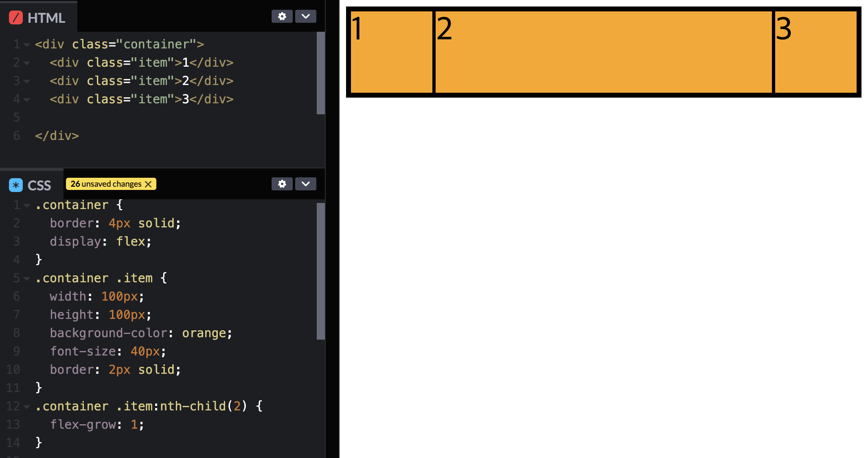Viewport: 868px width, 458px height.
Task: Expand the CSS panel chevron menu
Action: point(306,184)
